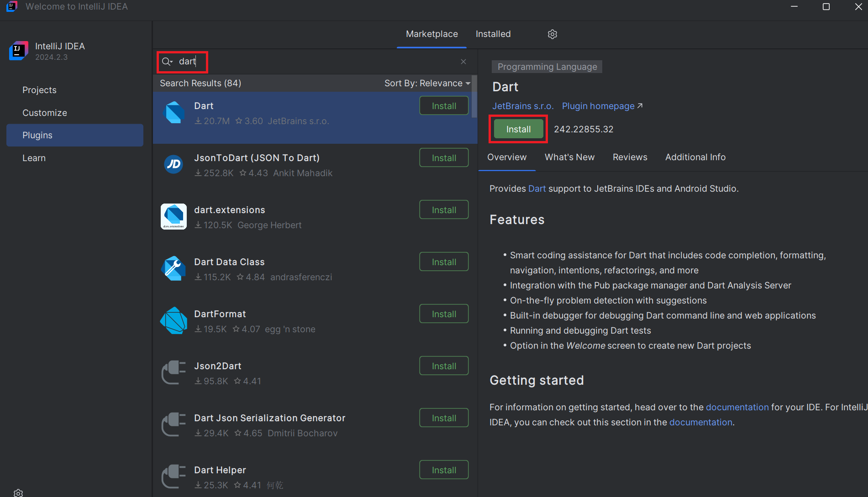Open the Additional Info tab
Viewport: 868px width, 497px height.
click(695, 157)
